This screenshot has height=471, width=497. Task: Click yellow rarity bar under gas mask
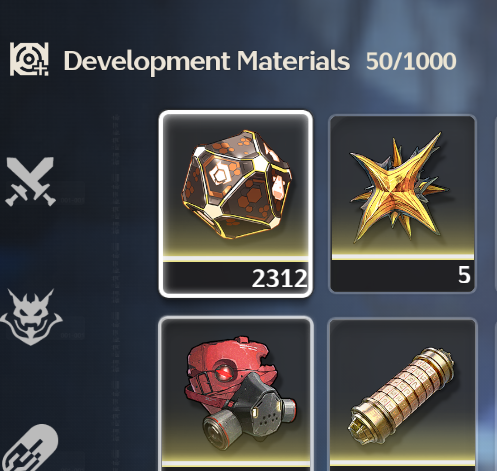click(236, 464)
